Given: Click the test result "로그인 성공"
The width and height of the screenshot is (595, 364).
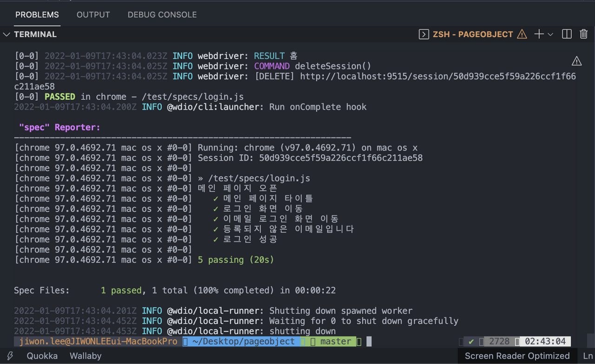Looking at the screenshot, I should pos(251,240).
